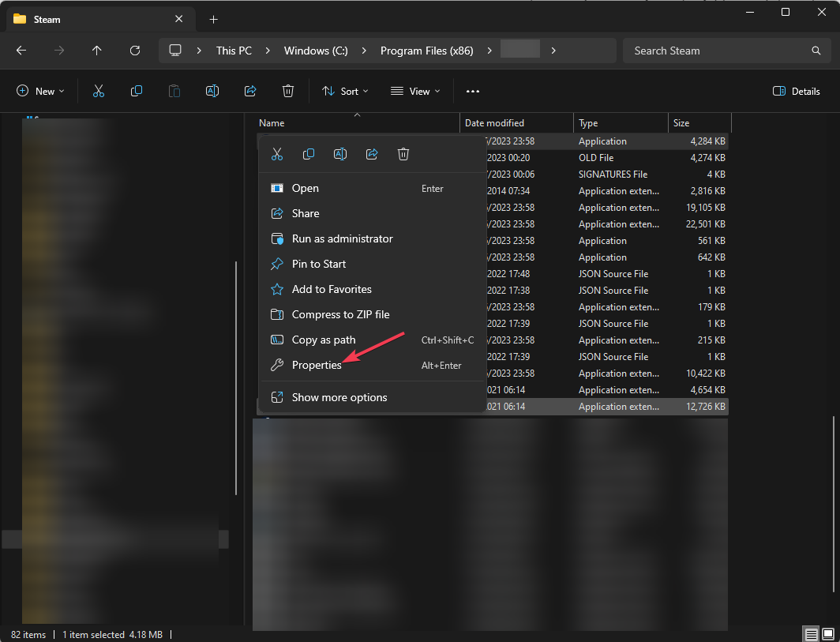
Task: Click the Delete trash icon in the context menu
Action: (x=403, y=154)
